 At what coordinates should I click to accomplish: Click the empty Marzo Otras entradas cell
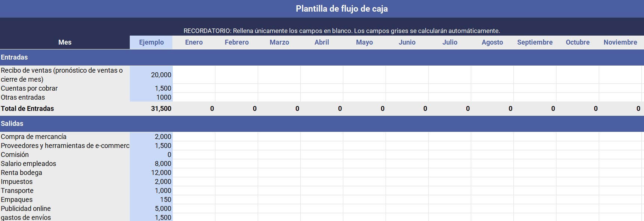pos(279,97)
